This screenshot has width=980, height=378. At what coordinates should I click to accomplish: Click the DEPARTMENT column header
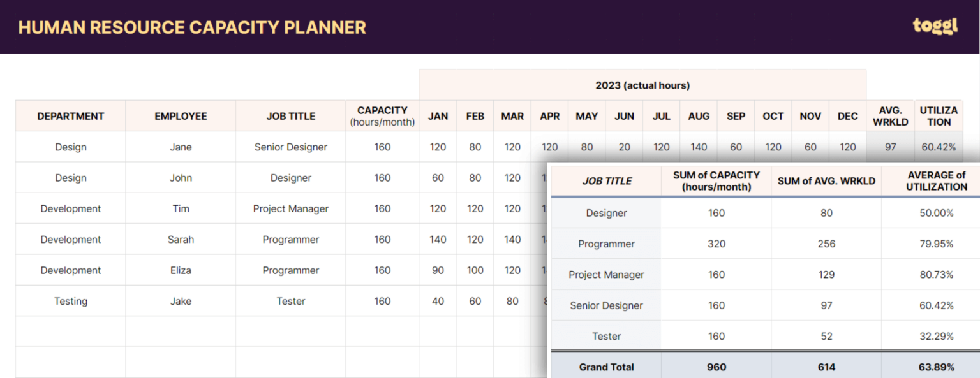pos(70,116)
